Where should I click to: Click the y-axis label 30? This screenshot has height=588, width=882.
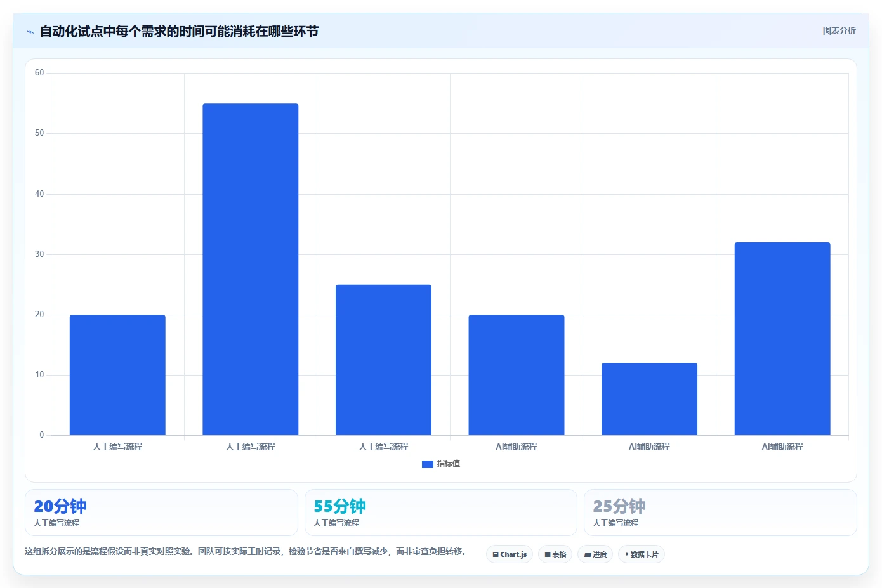[x=39, y=254]
